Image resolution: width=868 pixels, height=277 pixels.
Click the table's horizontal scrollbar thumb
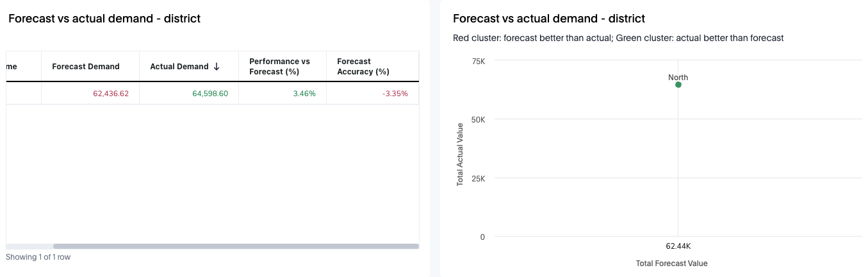236,246
